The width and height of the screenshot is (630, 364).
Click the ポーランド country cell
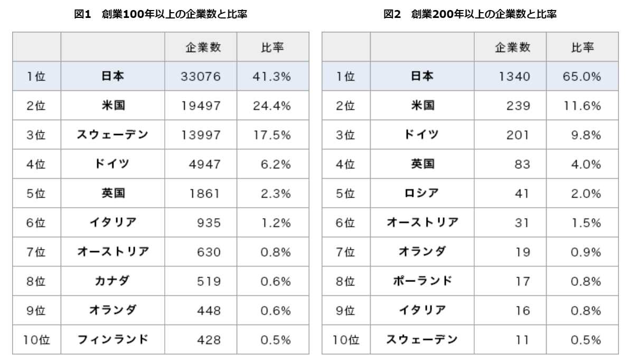(422, 280)
